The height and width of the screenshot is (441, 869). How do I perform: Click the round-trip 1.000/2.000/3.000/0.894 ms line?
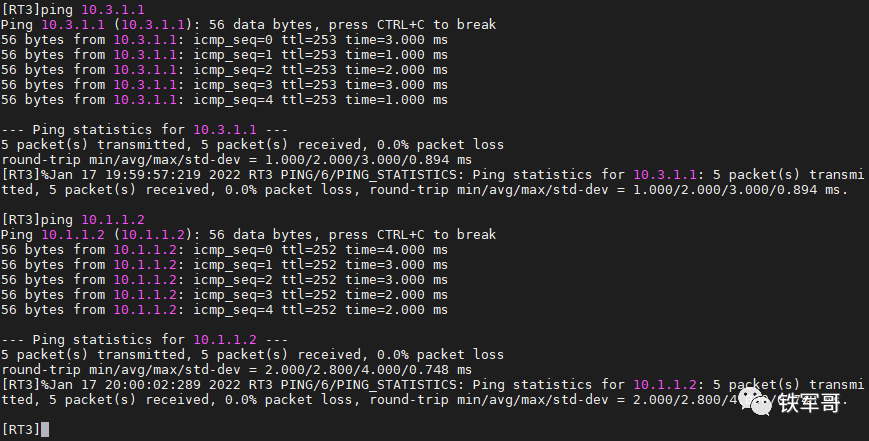[237, 160]
